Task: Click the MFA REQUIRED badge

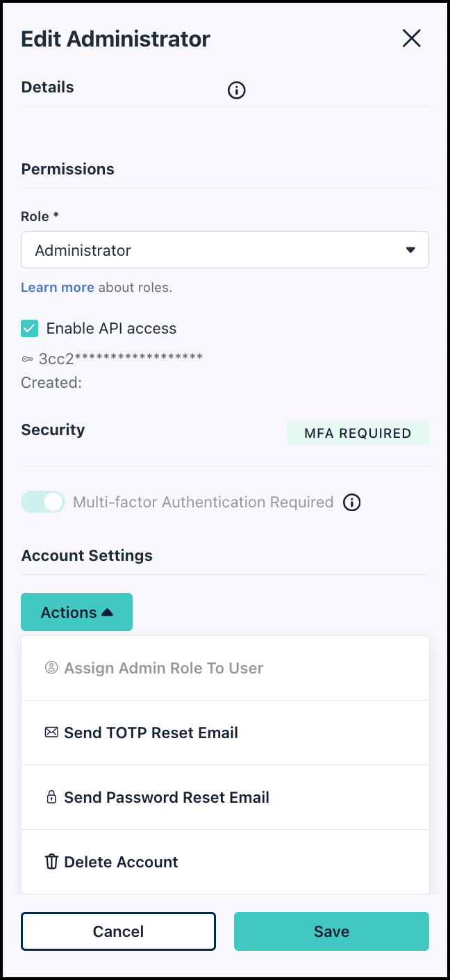Action: point(358,433)
